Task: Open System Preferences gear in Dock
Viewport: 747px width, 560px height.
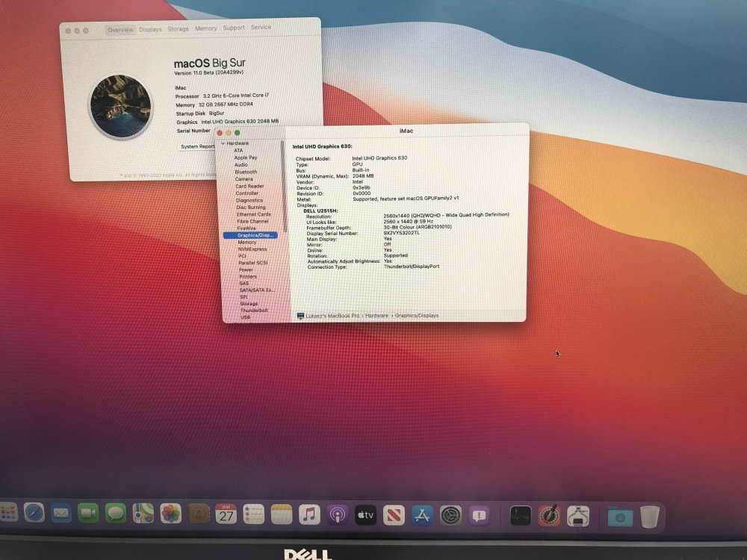Action: pos(450,516)
